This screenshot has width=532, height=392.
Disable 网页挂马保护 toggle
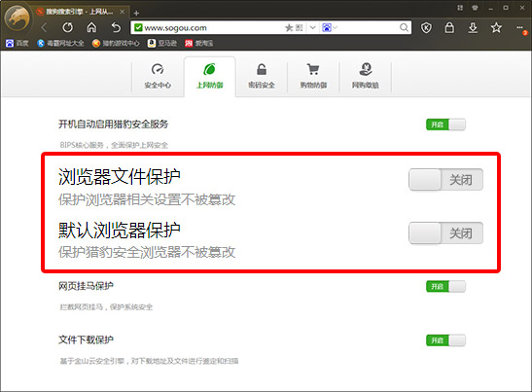(x=445, y=287)
